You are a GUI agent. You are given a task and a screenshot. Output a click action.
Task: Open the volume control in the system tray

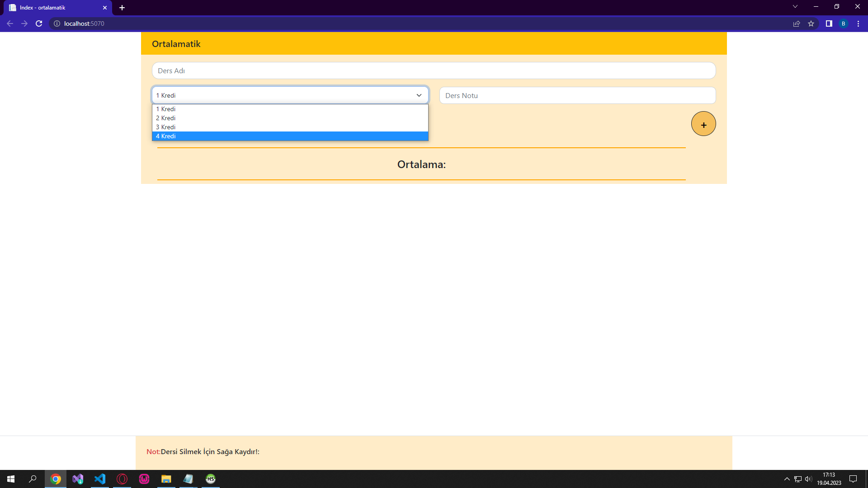pos(808,479)
